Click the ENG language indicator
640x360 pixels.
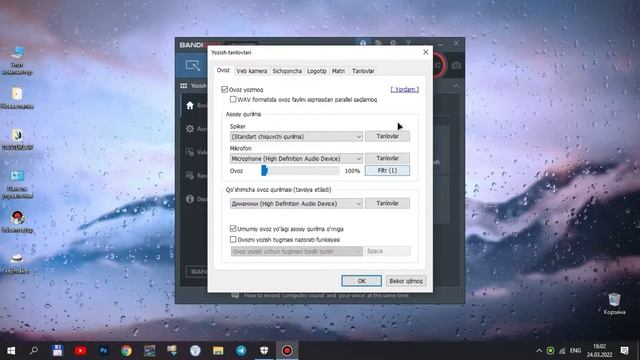click(576, 351)
